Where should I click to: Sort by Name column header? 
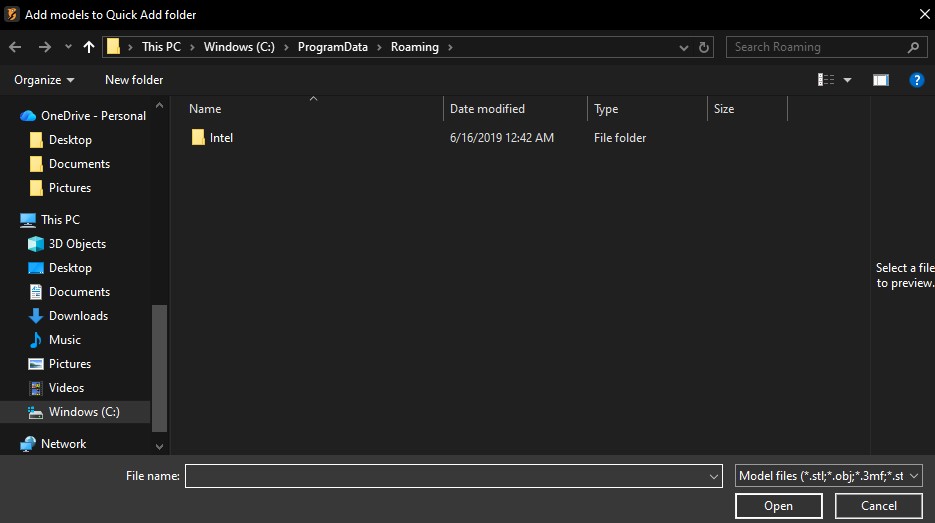coord(205,109)
